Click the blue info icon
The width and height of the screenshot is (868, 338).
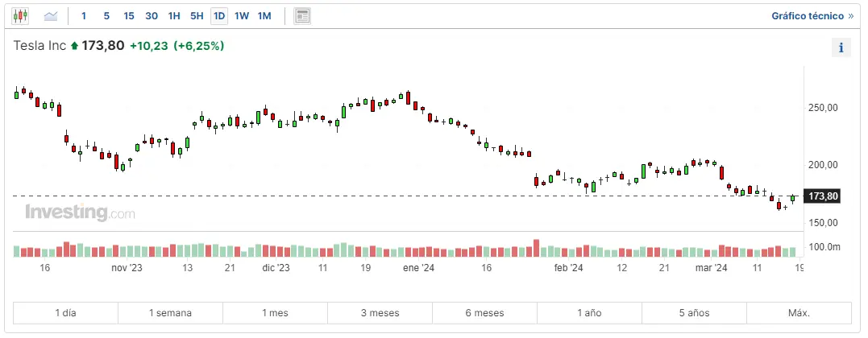tap(841, 47)
